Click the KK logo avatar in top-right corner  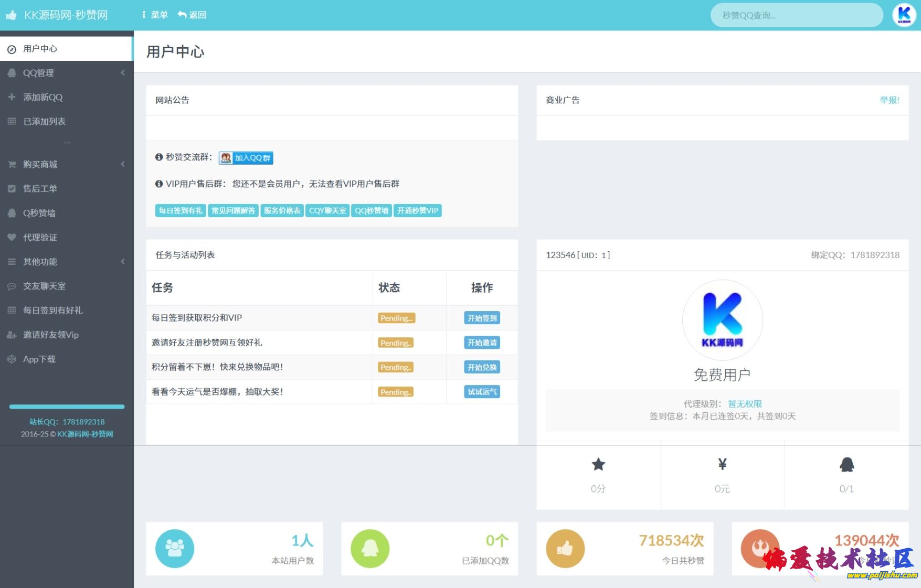904,15
